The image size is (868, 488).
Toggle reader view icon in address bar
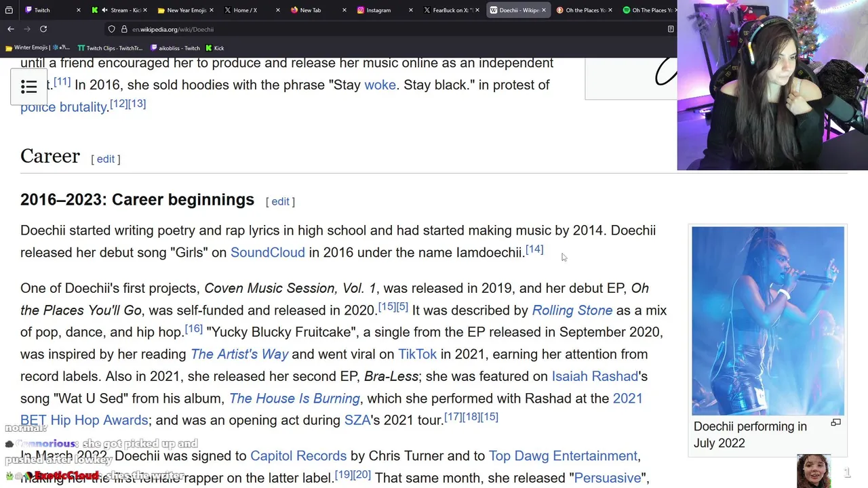pos(671,29)
